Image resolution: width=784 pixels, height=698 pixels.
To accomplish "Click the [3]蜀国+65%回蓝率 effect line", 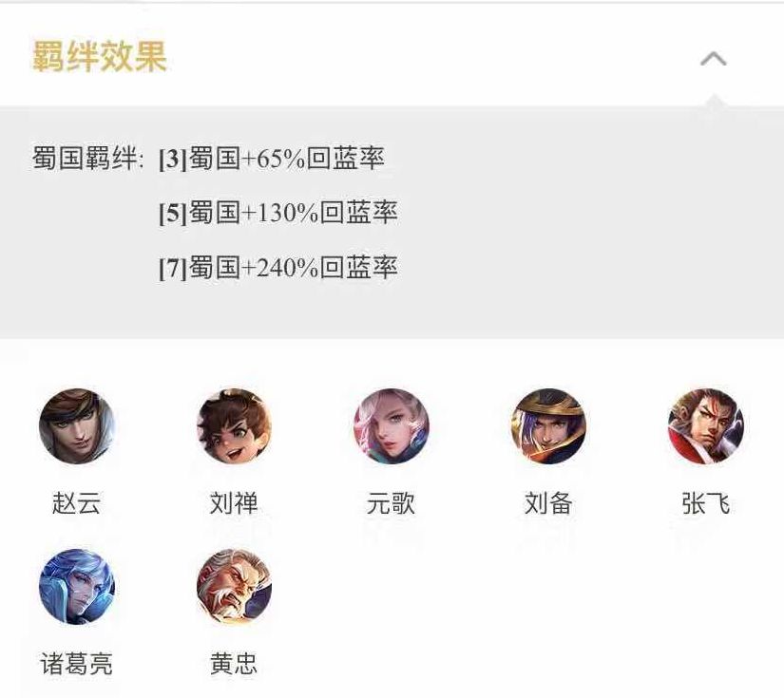I will (272, 158).
